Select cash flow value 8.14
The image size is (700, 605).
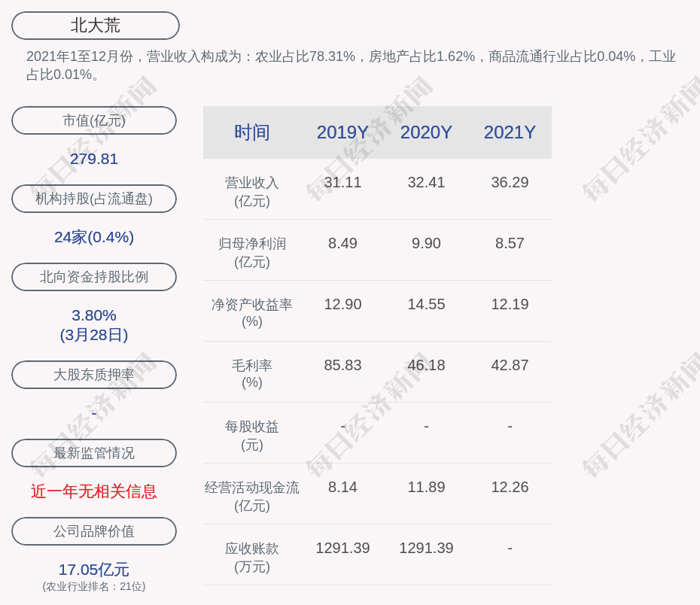coord(342,487)
